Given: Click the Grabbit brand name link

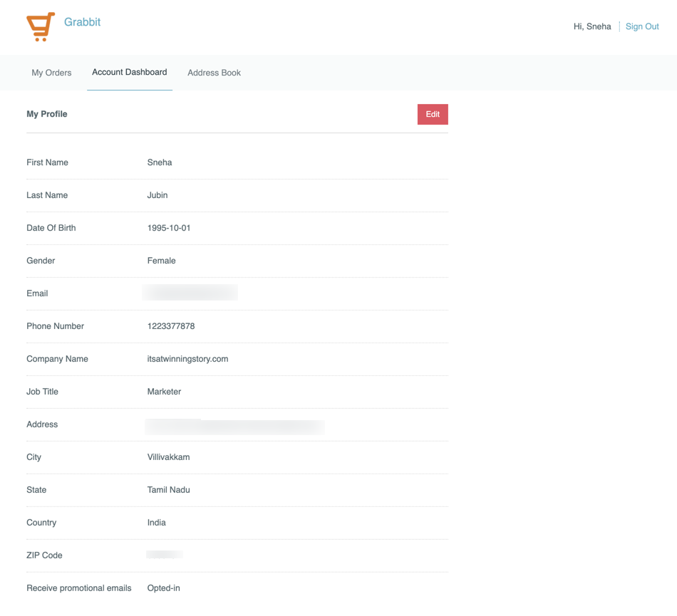Looking at the screenshot, I should pos(82,22).
